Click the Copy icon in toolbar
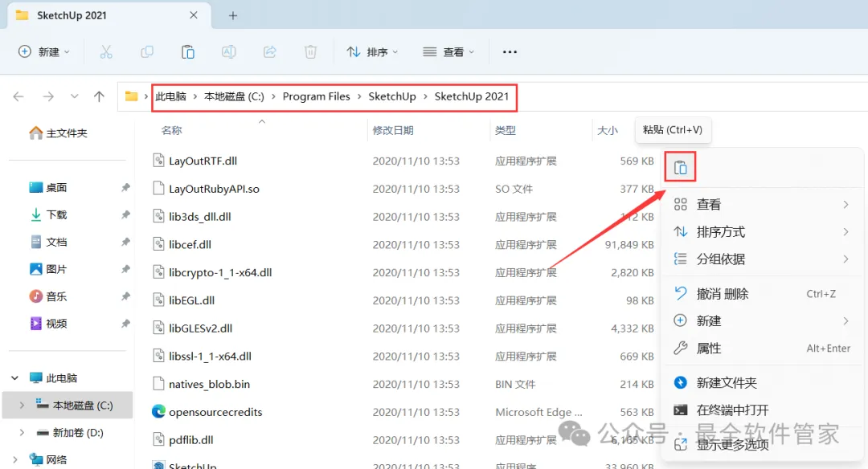The height and width of the screenshot is (469, 868). pyautogui.click(x=147, y=52)
